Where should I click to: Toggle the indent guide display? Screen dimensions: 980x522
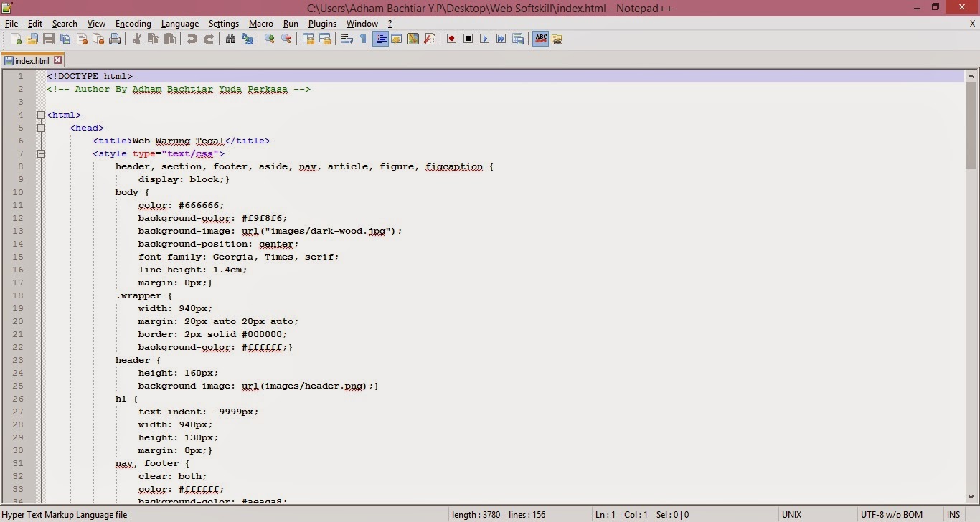coord(381,39)
